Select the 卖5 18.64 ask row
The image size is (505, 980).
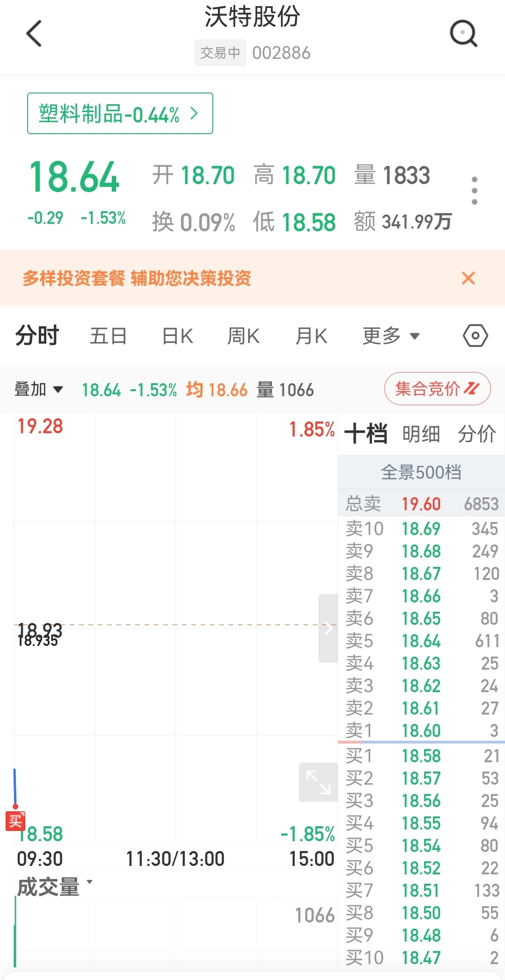tap(421, 641)
